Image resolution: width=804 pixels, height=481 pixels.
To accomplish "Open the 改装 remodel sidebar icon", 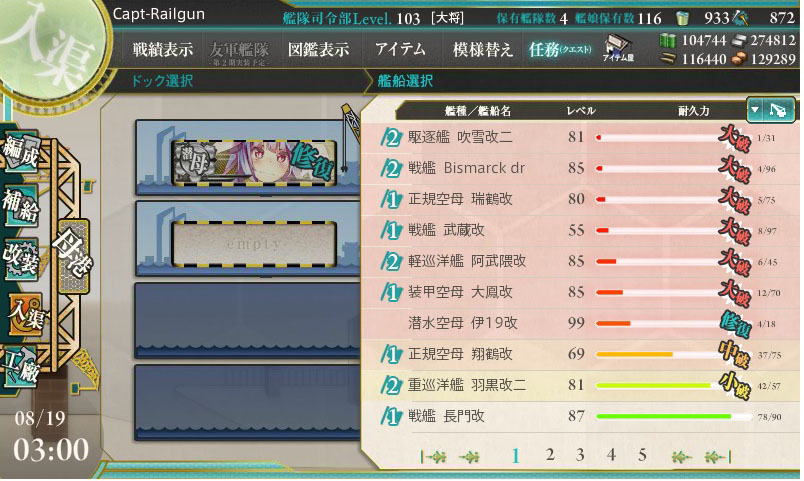I will pos(21,260).
